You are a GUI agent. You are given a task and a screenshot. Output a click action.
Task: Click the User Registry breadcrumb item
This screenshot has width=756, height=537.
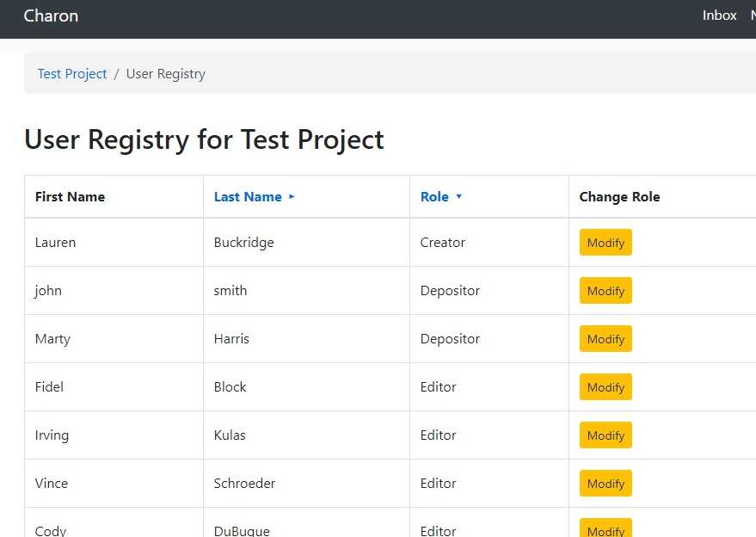click(166, 74)
